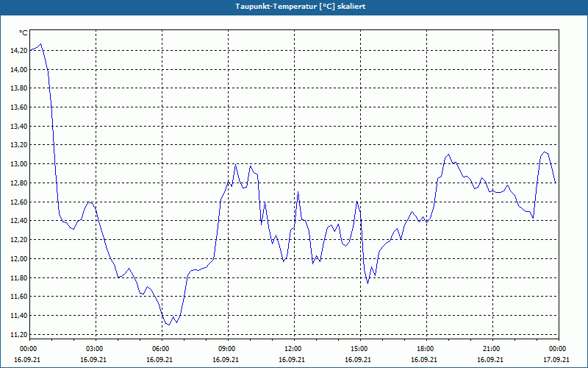588x368 pixels.
Task: Click the 03:00 time label on x-axis
Action: coord(96,349)
